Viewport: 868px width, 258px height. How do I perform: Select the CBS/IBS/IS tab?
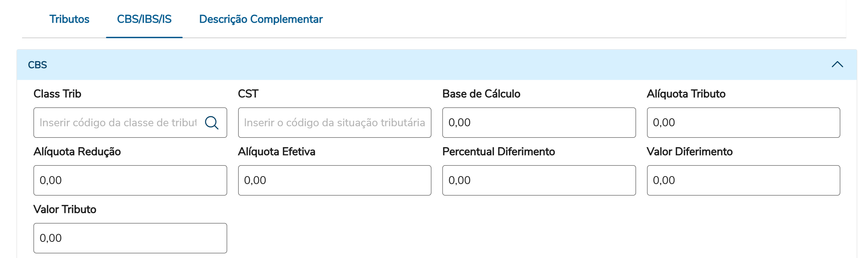tap(144, 19)
